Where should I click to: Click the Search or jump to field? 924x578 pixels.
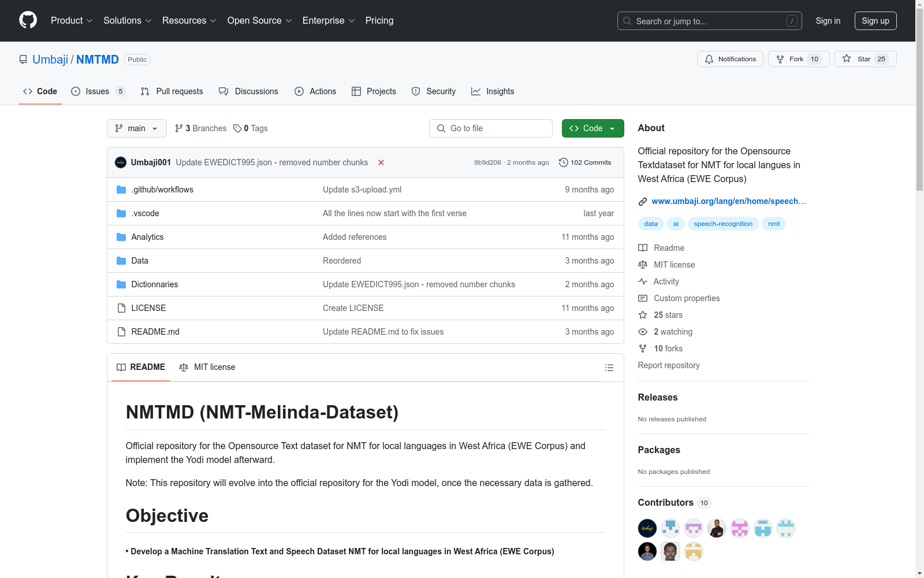[710, 21]
